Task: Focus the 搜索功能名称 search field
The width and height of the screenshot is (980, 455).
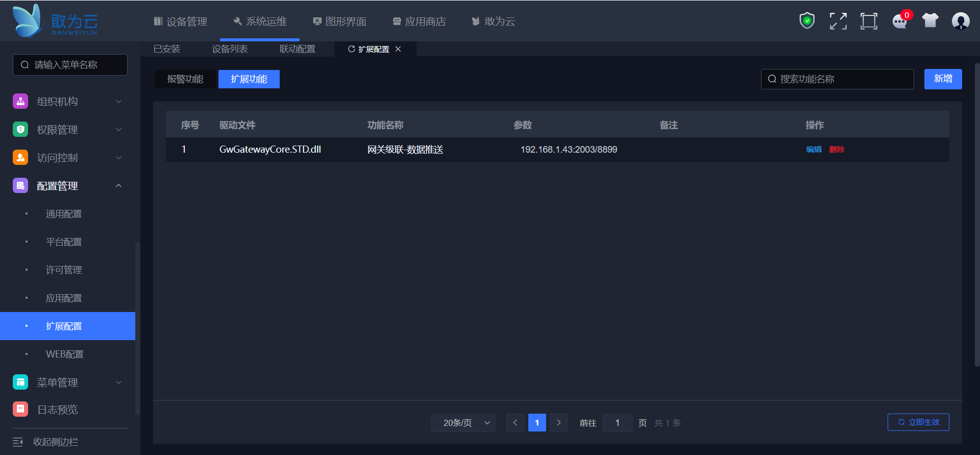Action: (x=837, y=79)
